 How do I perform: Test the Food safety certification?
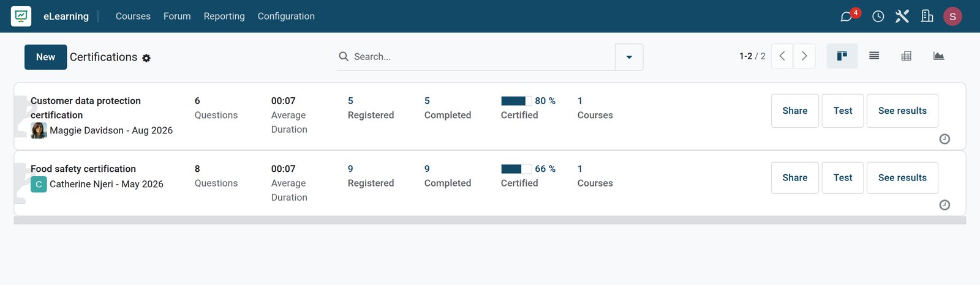(843, 178)
